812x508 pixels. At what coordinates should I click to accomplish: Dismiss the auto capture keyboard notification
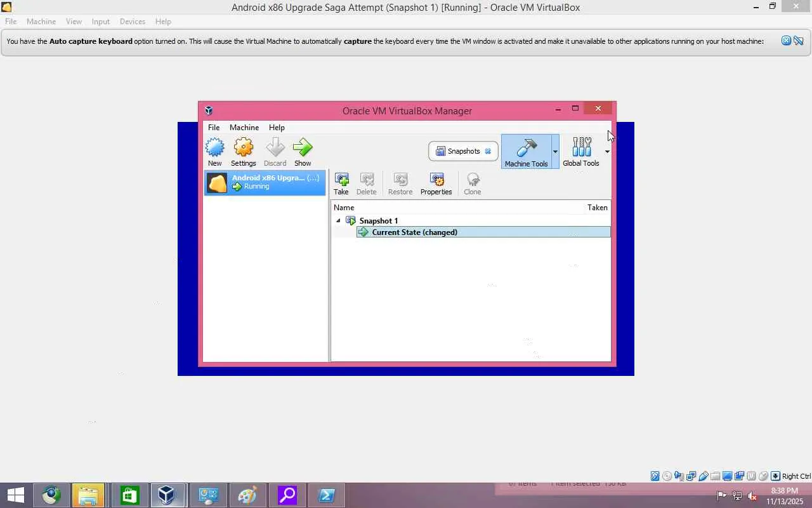click(x=786, y=41)
